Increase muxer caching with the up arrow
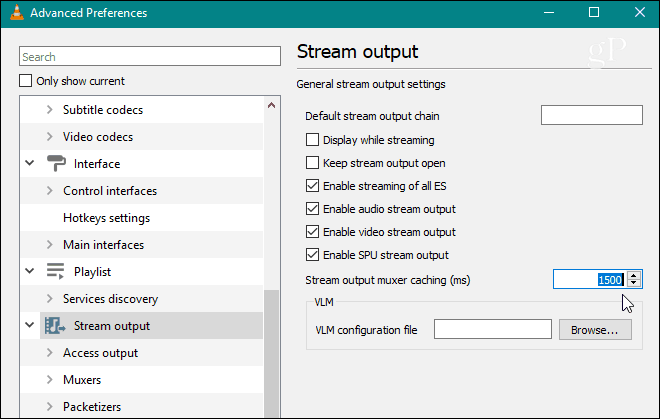 pyautogui.click(x=633, y=275)
